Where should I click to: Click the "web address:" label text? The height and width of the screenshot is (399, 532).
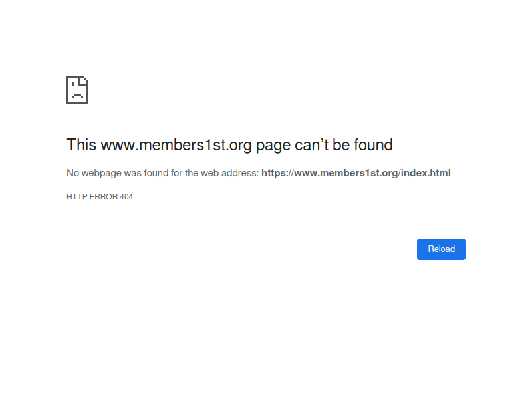230,173
